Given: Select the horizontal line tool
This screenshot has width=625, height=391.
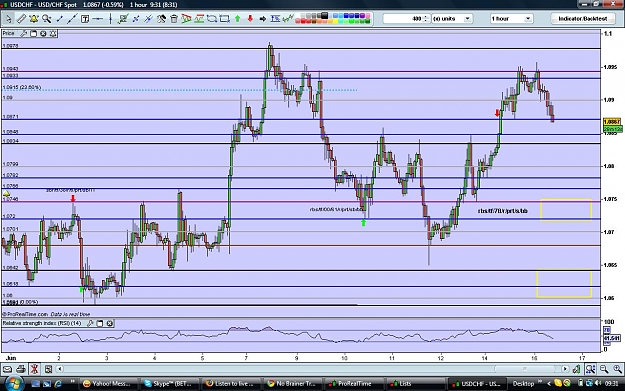Looking at the screenshot, I should (x=98, y=19).
